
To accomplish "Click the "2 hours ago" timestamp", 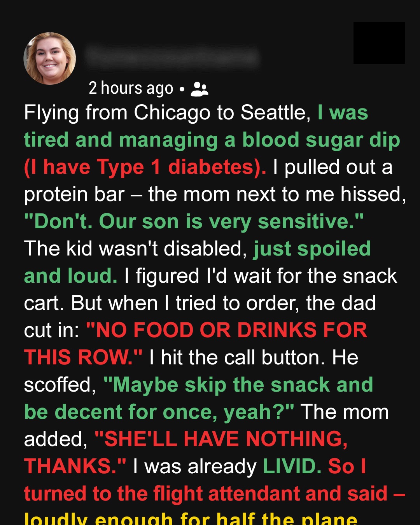I will pos(131,88).
